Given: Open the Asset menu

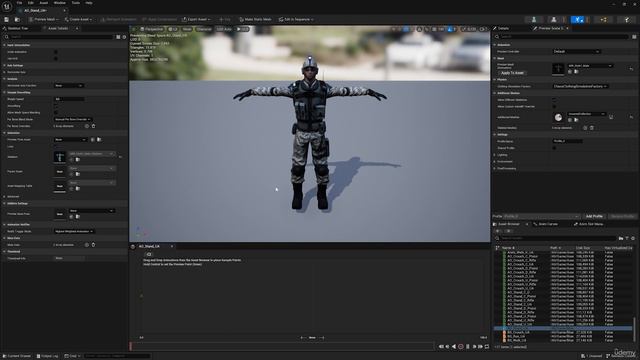Looking at the screenshot, I should tap(44, 3).
